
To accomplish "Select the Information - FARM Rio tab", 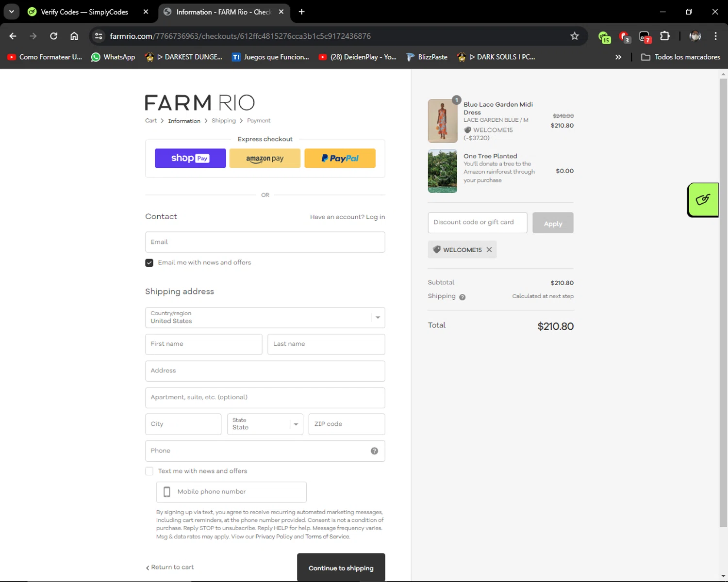I will pyautogui.click(x=224, y=12).
